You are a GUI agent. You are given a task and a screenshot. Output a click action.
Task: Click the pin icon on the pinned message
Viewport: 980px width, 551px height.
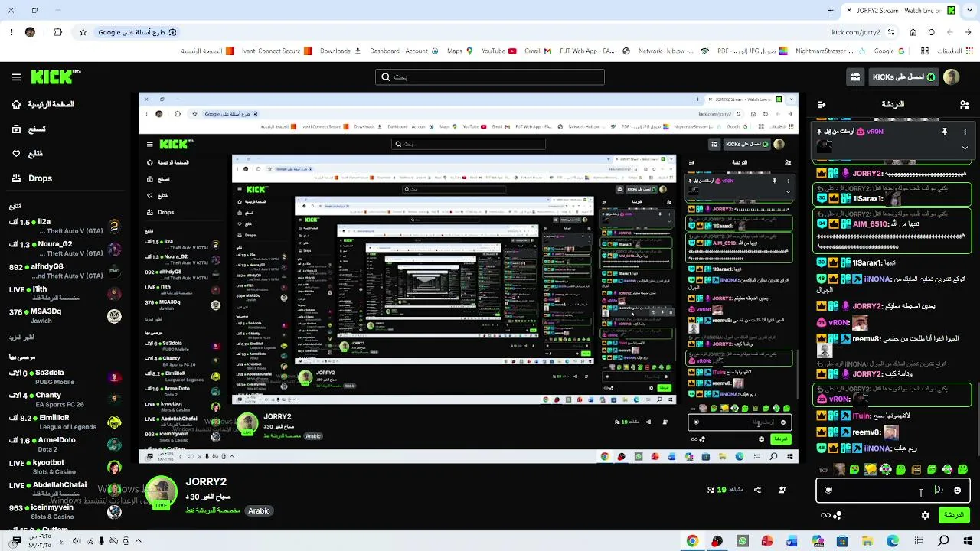[x=945, y=132]
